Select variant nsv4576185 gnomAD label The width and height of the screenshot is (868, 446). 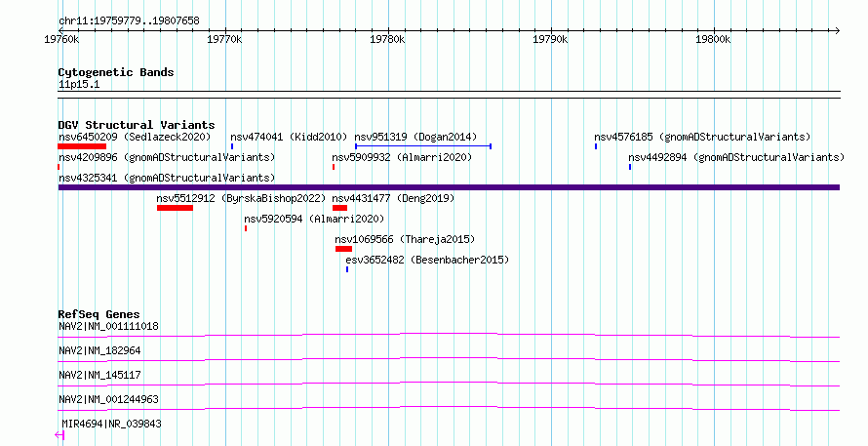pyautogui.click(x=702, y=137)
